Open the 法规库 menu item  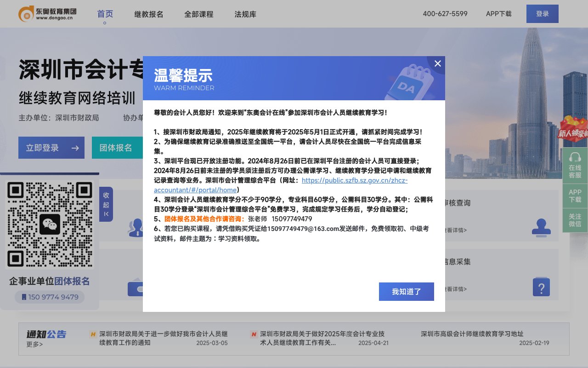[x=245, y=14]
